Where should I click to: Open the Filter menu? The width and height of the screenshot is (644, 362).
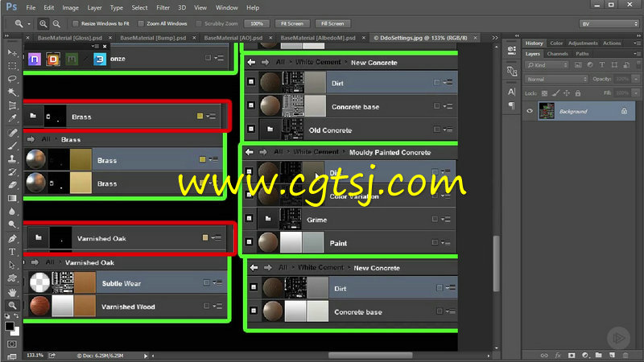(x=163, y=7)
